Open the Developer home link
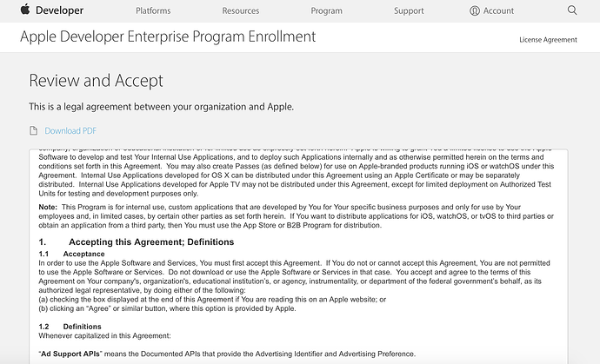The image size is (600, 364). pyautogui.click(x=59, y=10)
